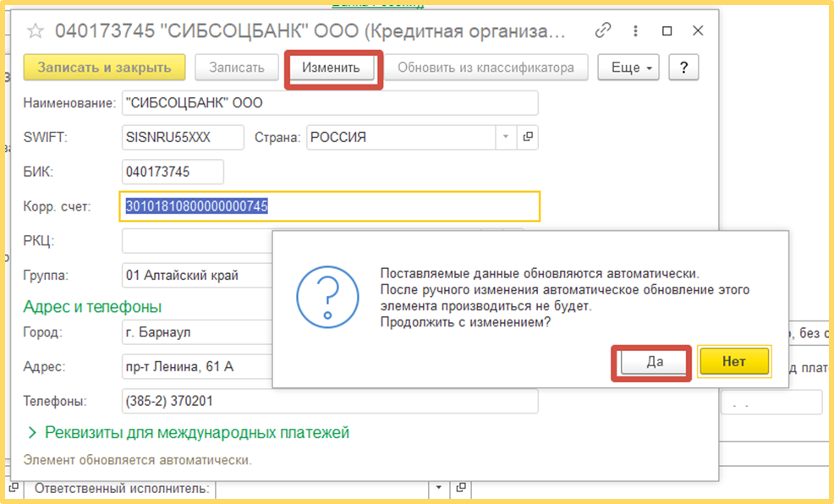The height and width of the screenshot is (504, 834).
Task: Collapse the Адрес и телефоны section
Action: (92, 307)
